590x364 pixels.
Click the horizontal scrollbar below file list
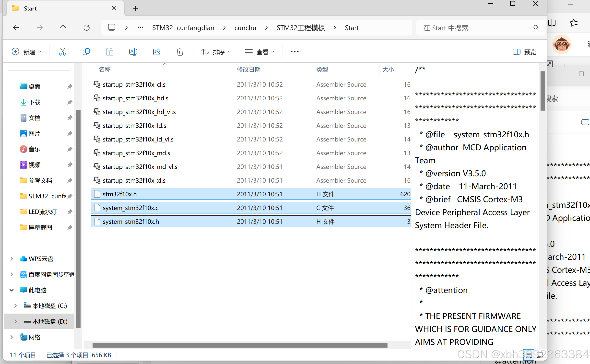pos(240,345)
